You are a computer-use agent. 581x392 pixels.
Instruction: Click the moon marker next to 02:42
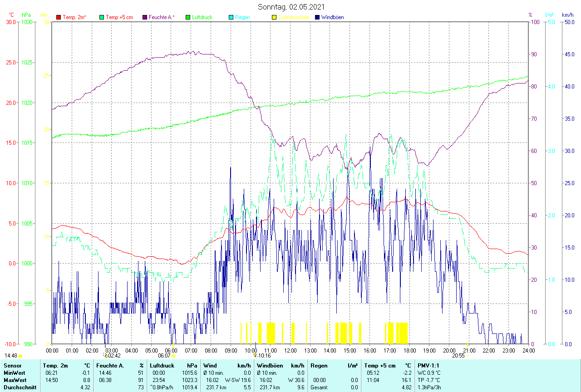[x=106, y=356]
